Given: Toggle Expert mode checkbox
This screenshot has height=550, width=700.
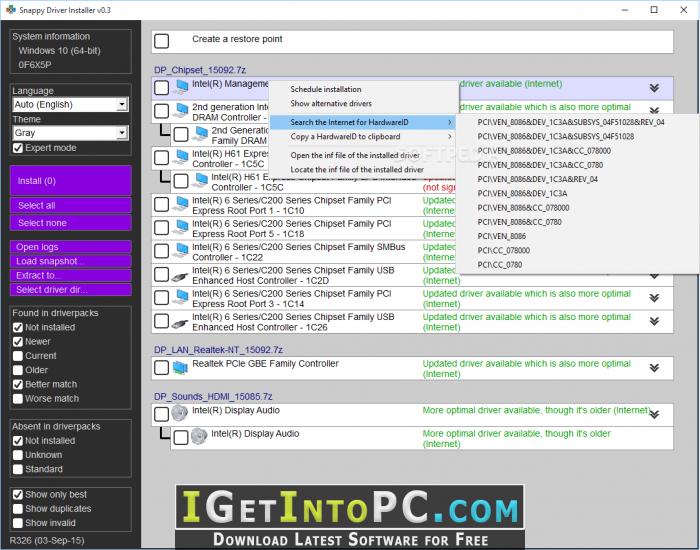Looking at the screenshot, I should click(18, 148).
